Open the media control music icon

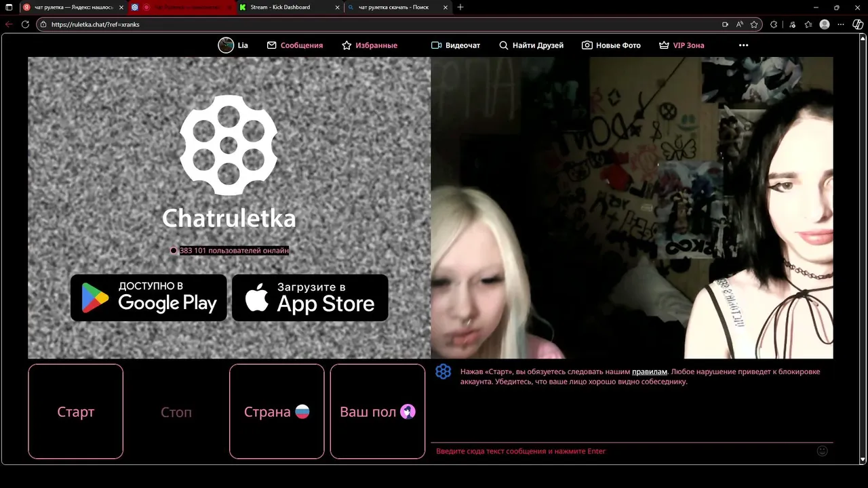[x=792, y=24]
